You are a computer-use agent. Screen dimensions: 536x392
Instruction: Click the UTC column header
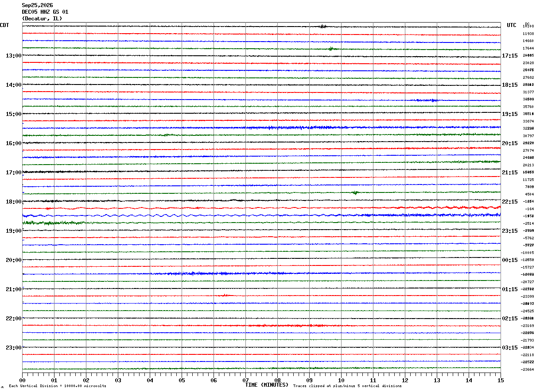(x=512, y=25)
